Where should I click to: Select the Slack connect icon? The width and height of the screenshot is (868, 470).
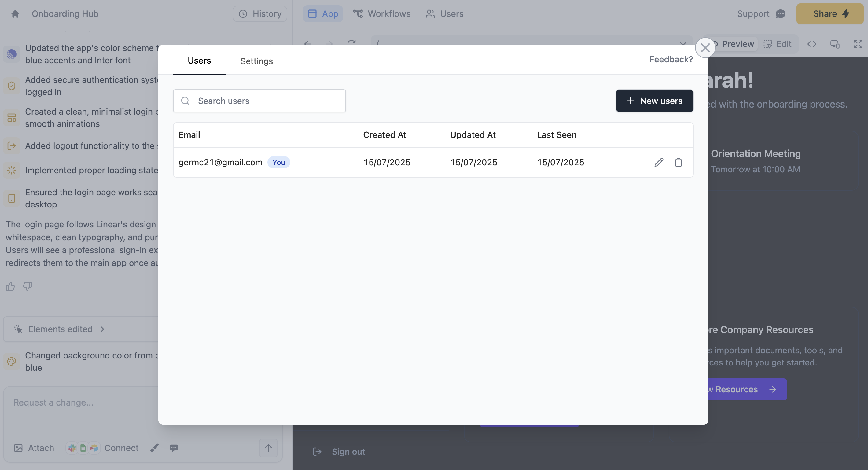71,448
